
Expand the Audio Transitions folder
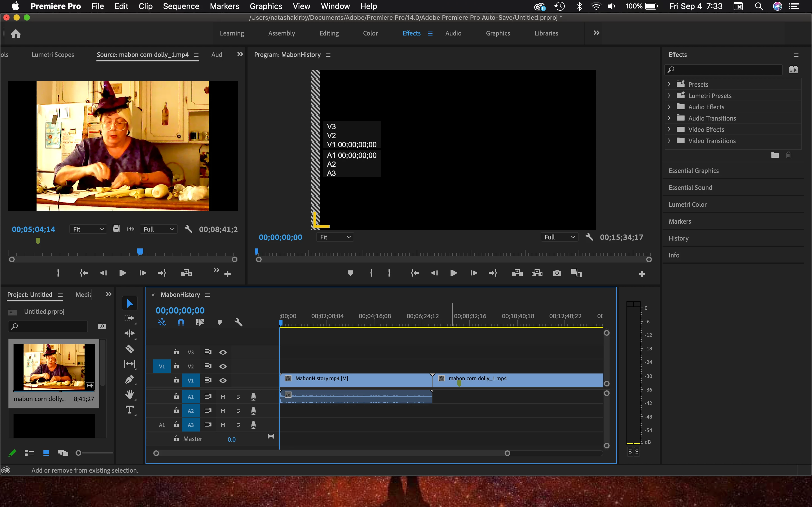coord(669,118)
